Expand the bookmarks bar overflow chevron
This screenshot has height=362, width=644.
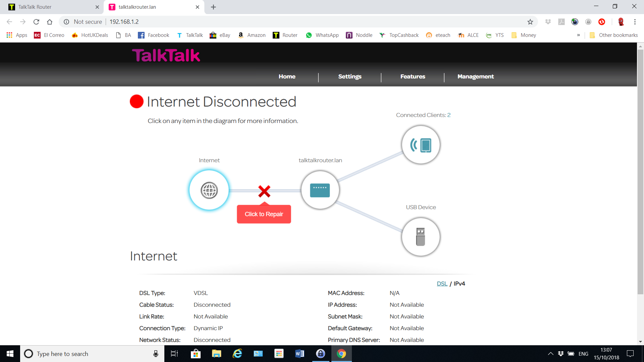point(579,35)
